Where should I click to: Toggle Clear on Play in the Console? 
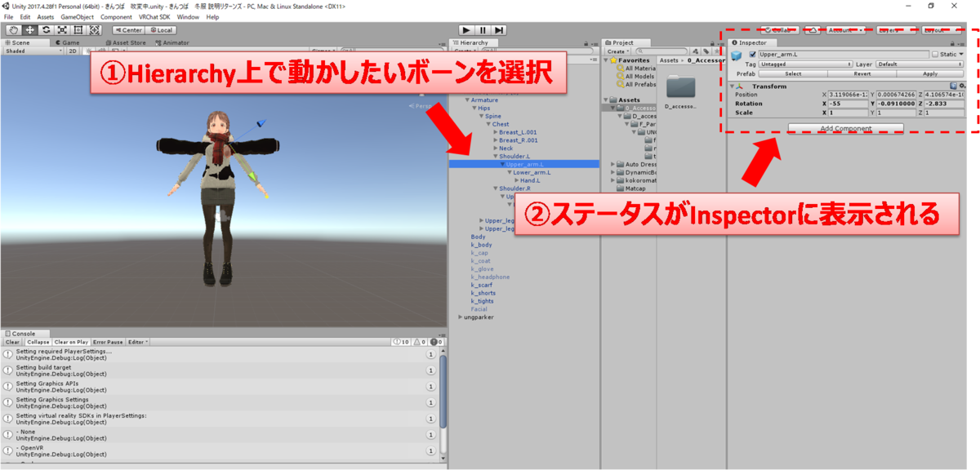tap(72, 342)
